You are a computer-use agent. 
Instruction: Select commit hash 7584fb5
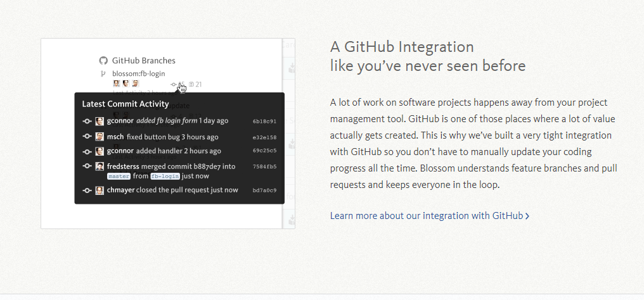click(x=264, y=166)
